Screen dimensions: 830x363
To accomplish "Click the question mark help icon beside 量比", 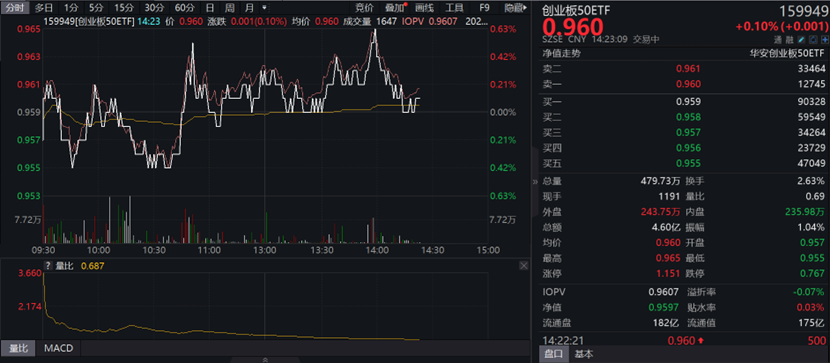I will pos(48,266).
